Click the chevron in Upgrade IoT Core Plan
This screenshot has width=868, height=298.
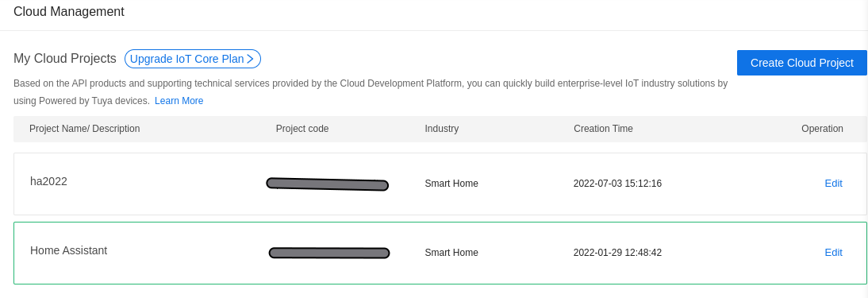(x=250, y=59)
